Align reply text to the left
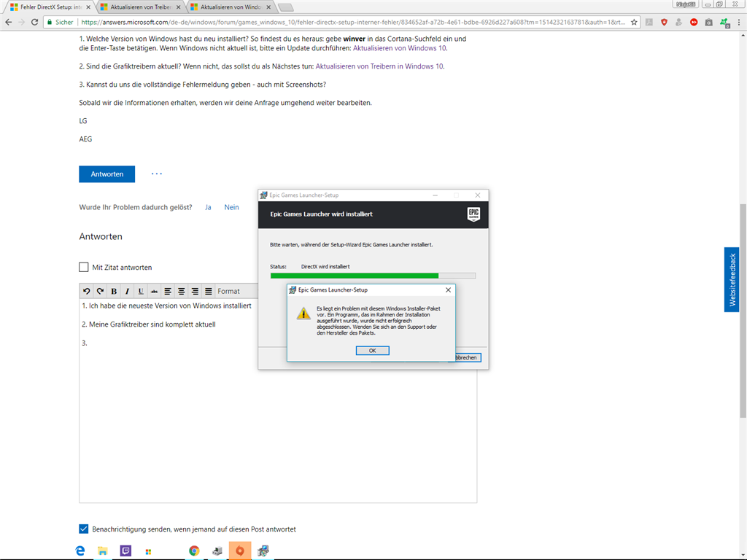 tap(168, 291)
